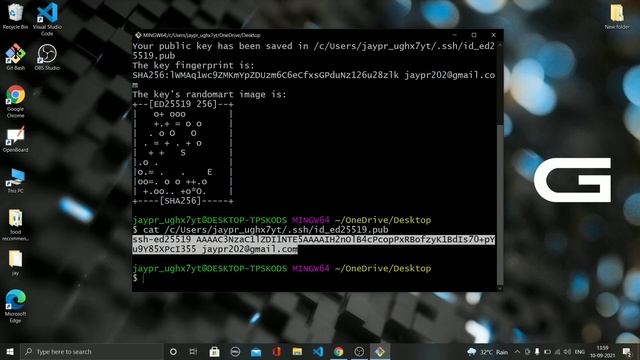Image resolution: width=640 pixels, height=360 pixels.
Task: Open the OBS Studio desktop shortcut
Action: pyautogui.click(x=47, y=57)
